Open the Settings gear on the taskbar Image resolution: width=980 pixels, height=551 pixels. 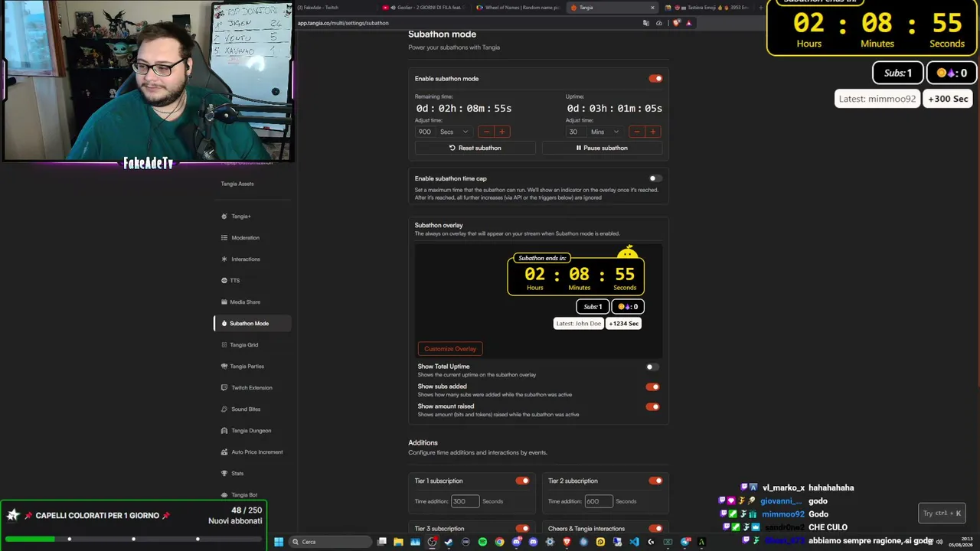tap(550, 542)
